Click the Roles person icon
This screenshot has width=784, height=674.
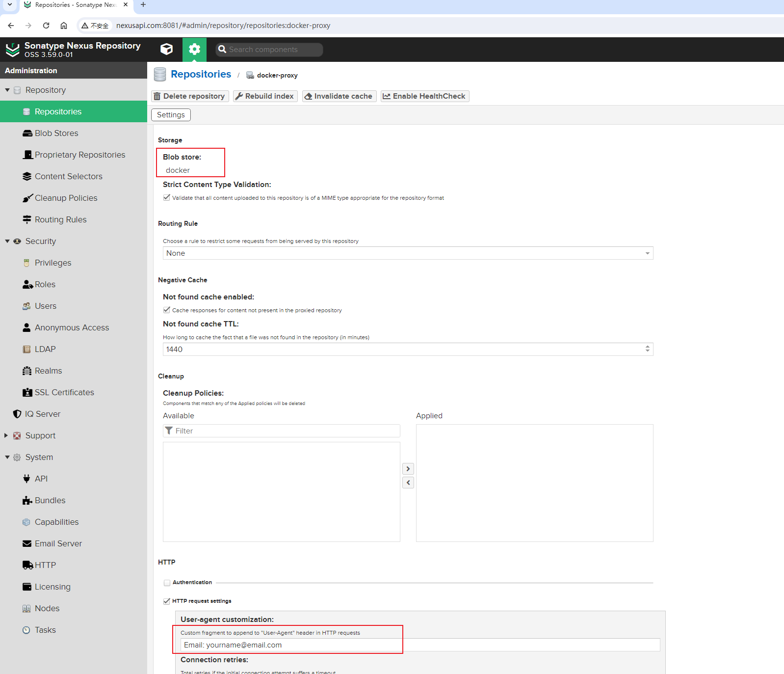28,285
